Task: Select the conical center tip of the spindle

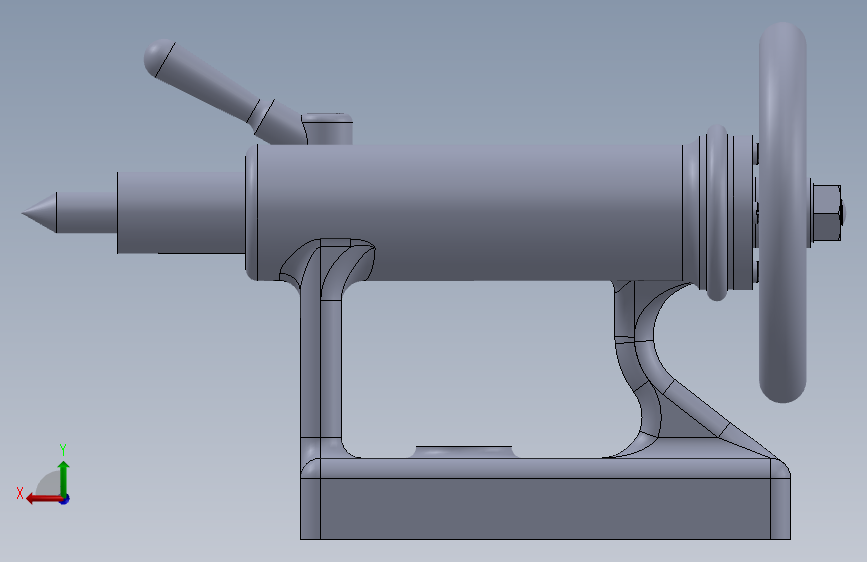Action: pos(39,213)
